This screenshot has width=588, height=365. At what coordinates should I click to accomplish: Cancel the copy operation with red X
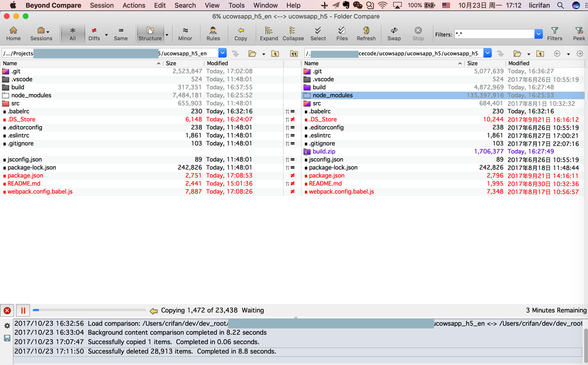pyautogui.click(x=7, y=310)
